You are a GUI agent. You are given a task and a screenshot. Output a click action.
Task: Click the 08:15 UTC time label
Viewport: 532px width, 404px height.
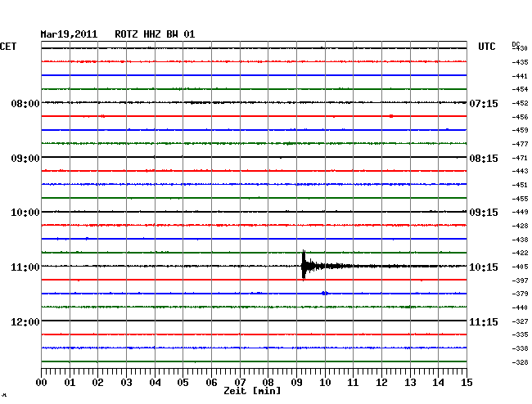pos(484,159)
